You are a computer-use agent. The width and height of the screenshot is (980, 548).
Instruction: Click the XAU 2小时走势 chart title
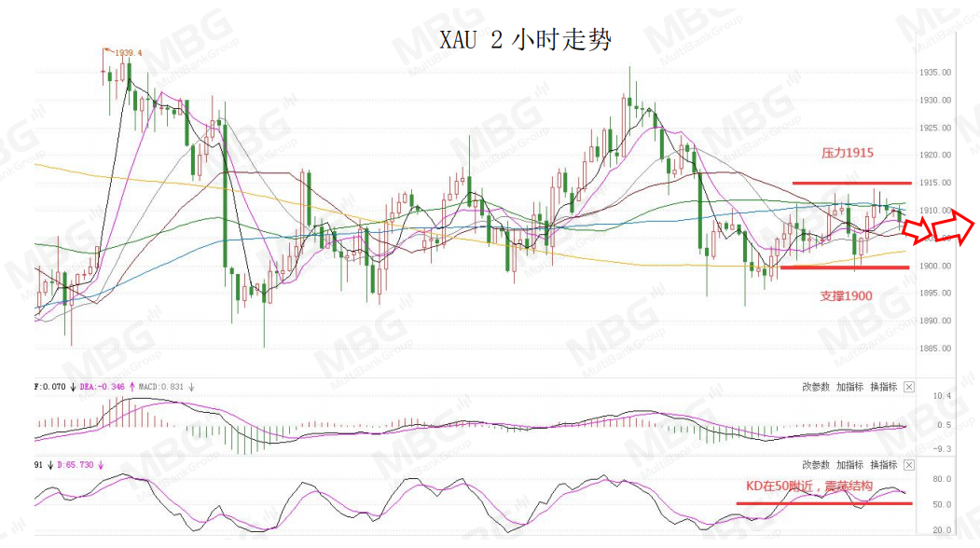click(525, 40)
